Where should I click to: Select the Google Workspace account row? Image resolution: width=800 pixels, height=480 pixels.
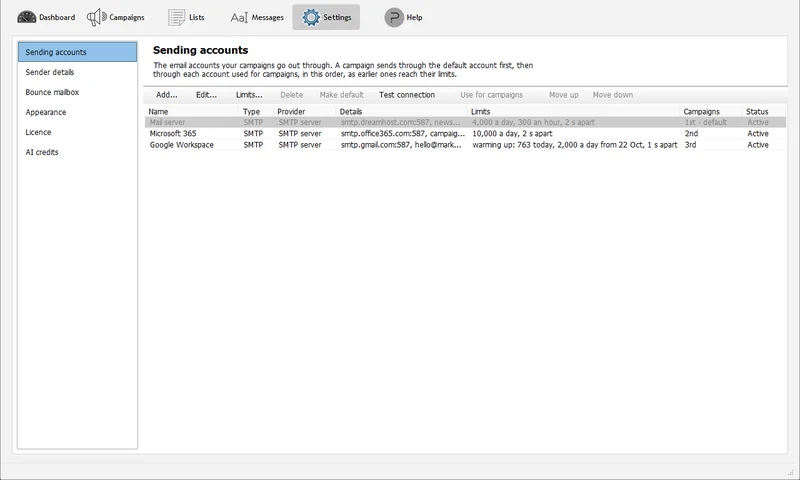pyautogui.click(x=465, y=145)
